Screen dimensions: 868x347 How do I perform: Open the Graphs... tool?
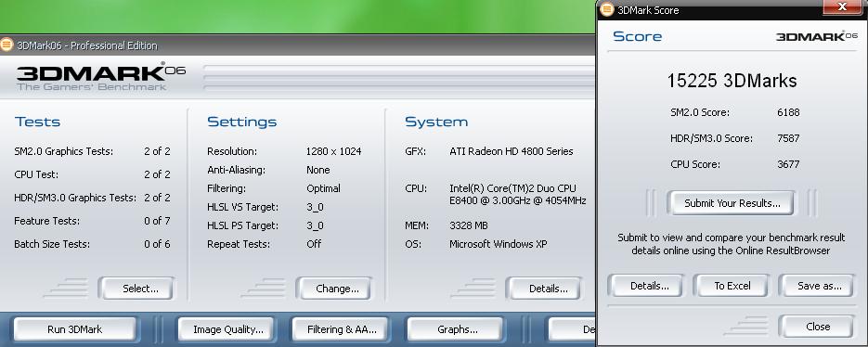pyautogui.click(x=456, y=329)
